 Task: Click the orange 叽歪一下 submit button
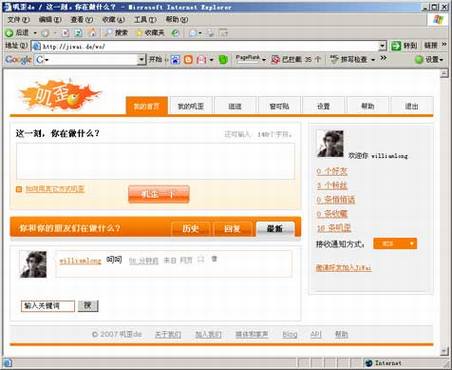coord(159,194)
